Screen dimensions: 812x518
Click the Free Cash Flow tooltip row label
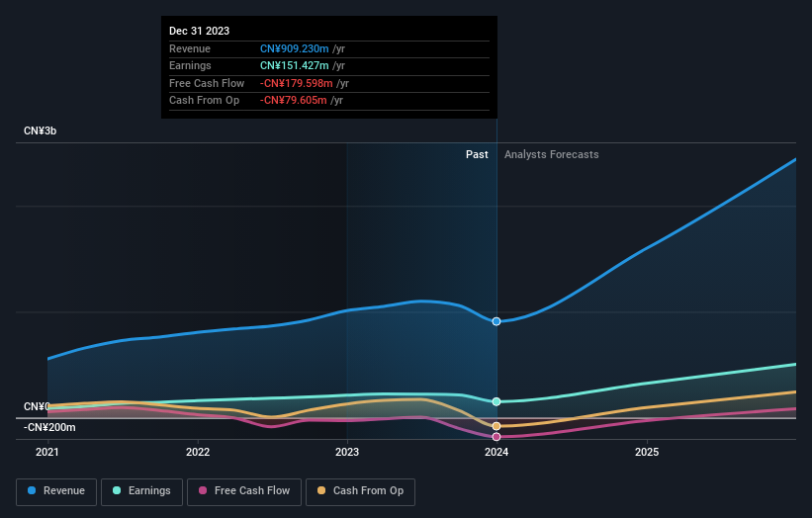point(207,83)
